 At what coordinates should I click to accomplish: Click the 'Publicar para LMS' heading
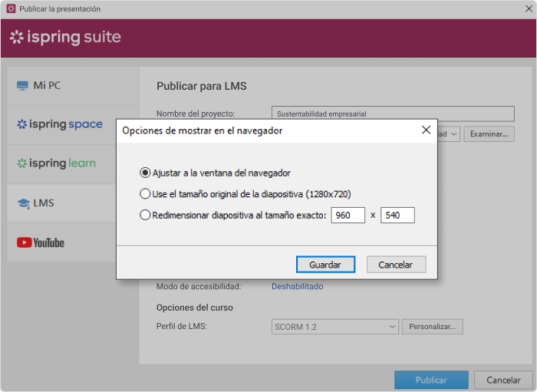[201, 86]
